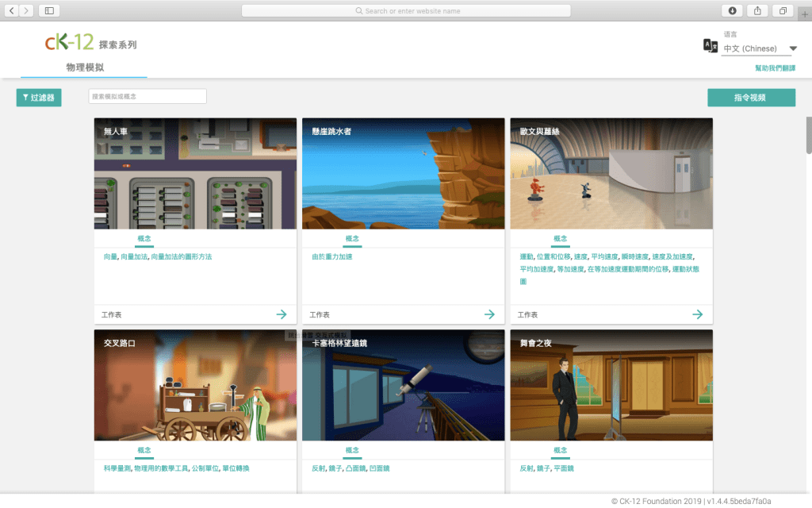Click the translate language icon

(710, 45)
